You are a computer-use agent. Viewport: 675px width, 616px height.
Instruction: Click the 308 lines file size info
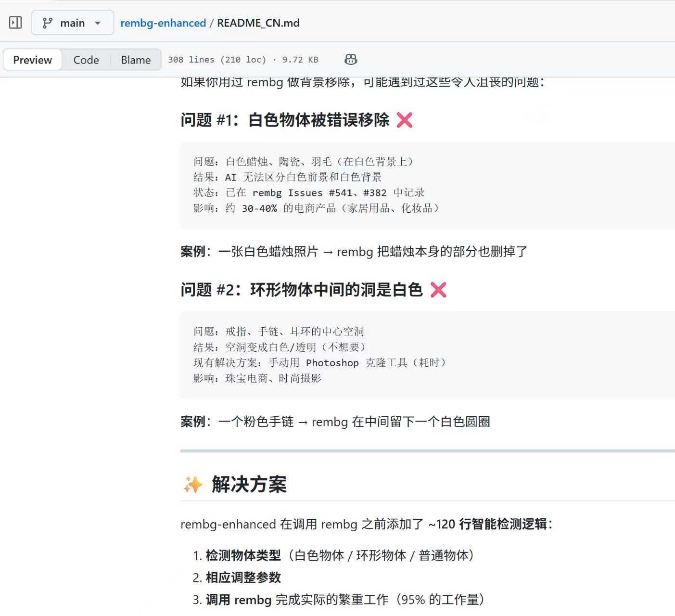pos(243,60)
